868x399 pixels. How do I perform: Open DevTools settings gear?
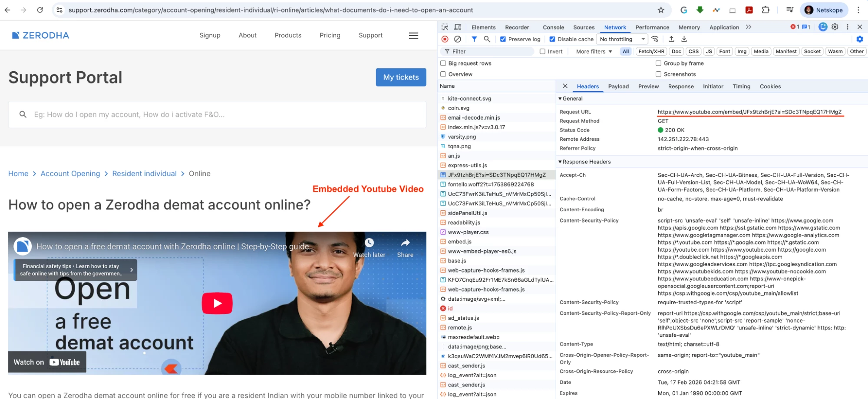(835, 27)
